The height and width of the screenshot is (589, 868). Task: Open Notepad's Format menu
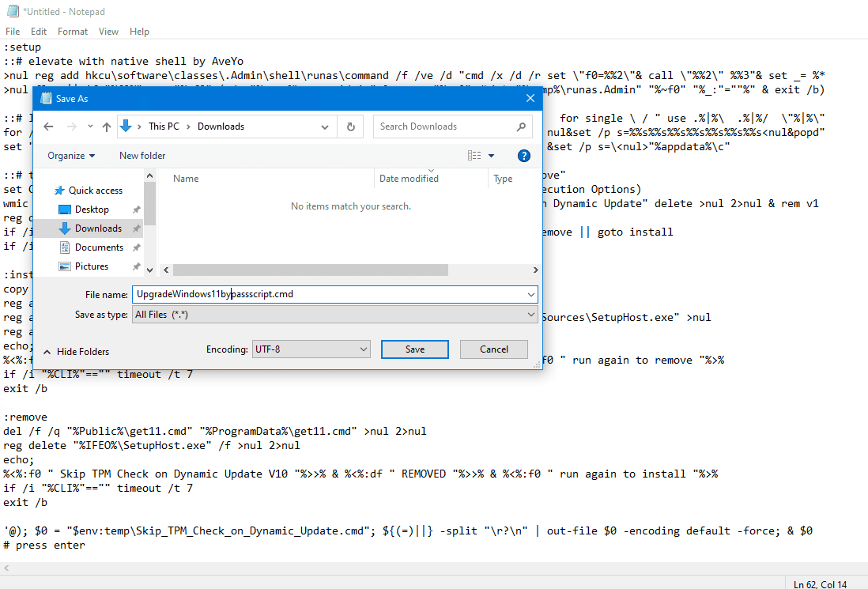click(x=72, y=31)
